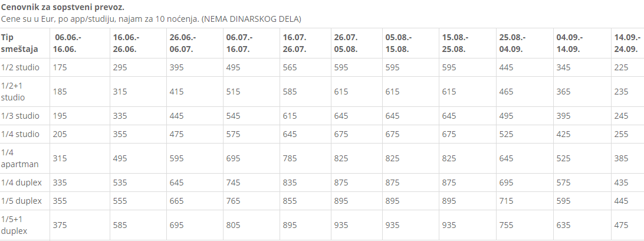Select the 26.07. 05.08. period header
This screenshot has height=241, width=644.
(346, 43)
